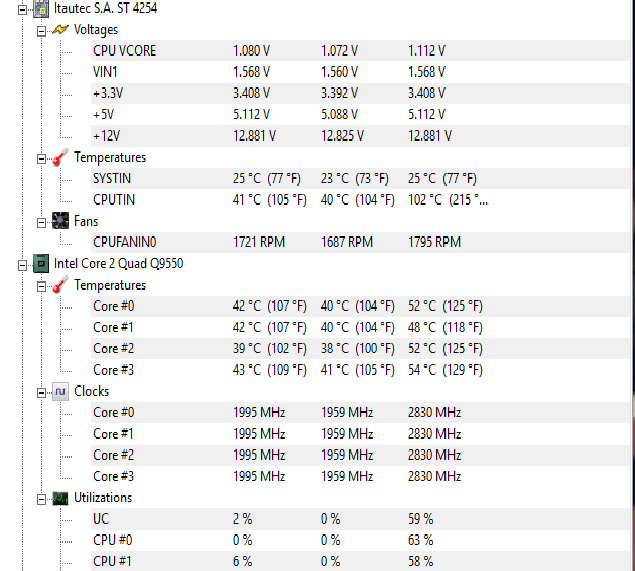This screenshot has width=635, height=571.
Task: Collapse the Intel Core 2 Quad Q9550 node
Action: pyautogui.click(x=23, y=266)
